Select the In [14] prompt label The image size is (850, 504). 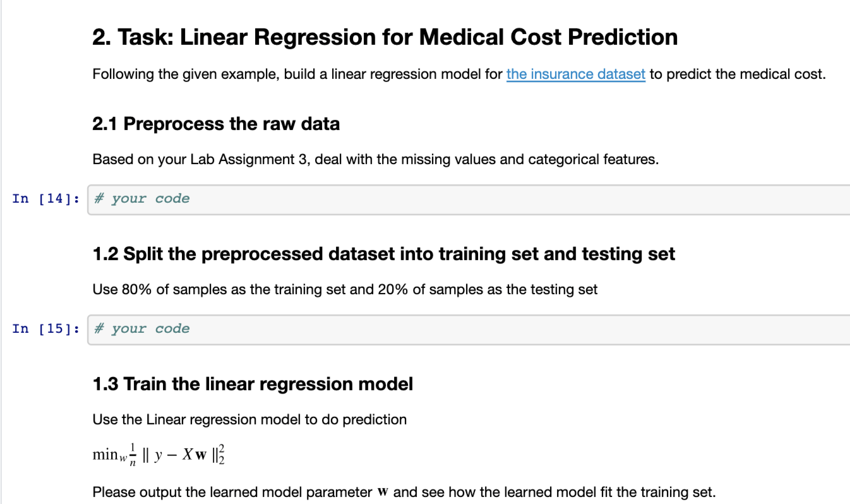pos(46,199)
